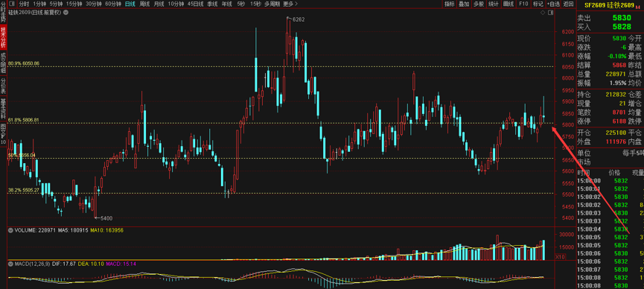Click the 开仓 value 225100
644x289 pixels.
tap(616, 133)
